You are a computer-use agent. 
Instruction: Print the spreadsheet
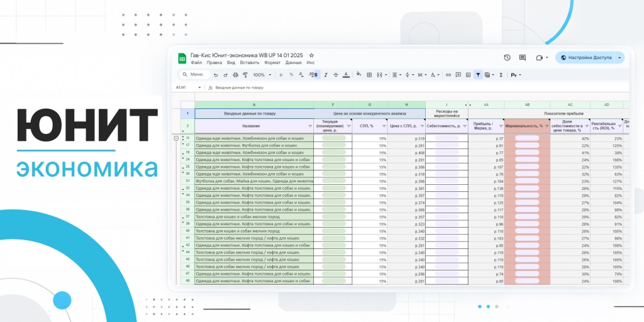pyautogui.click(x=235, y=75)
